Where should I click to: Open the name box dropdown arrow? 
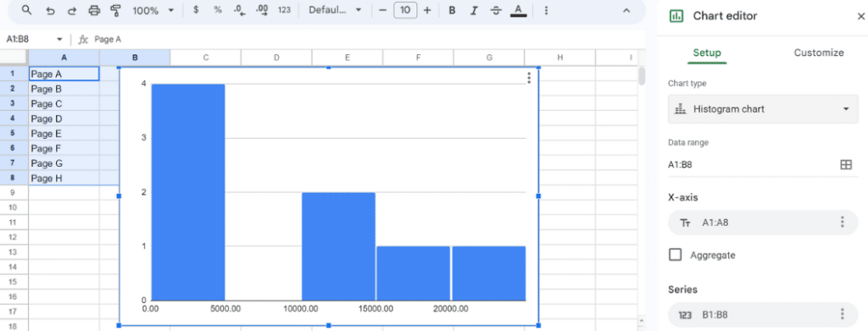click(60, 39)
